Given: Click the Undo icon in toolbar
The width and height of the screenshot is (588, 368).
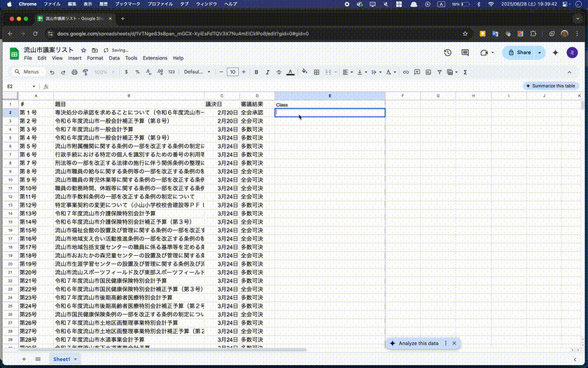Looking at the screenshot, I should tap(53, 71).
